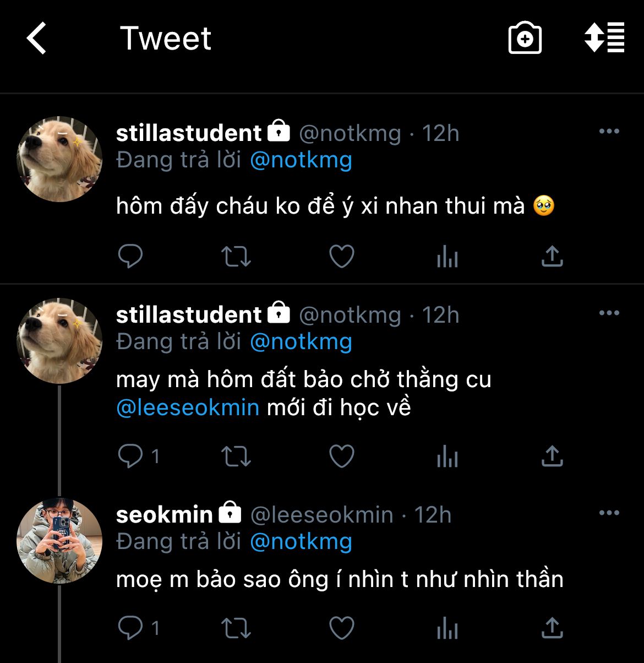Open more options on the "may mà hôm" tweet

click(609, 313)
